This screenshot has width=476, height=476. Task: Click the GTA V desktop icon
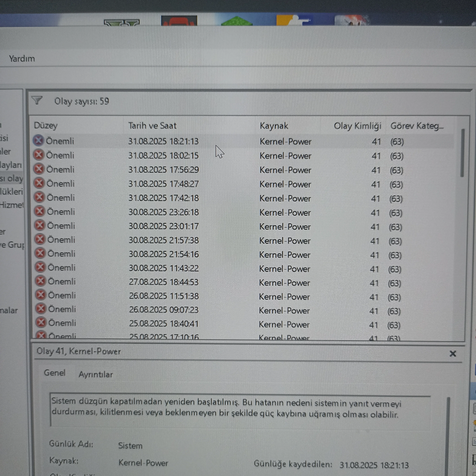click(122, 23)
